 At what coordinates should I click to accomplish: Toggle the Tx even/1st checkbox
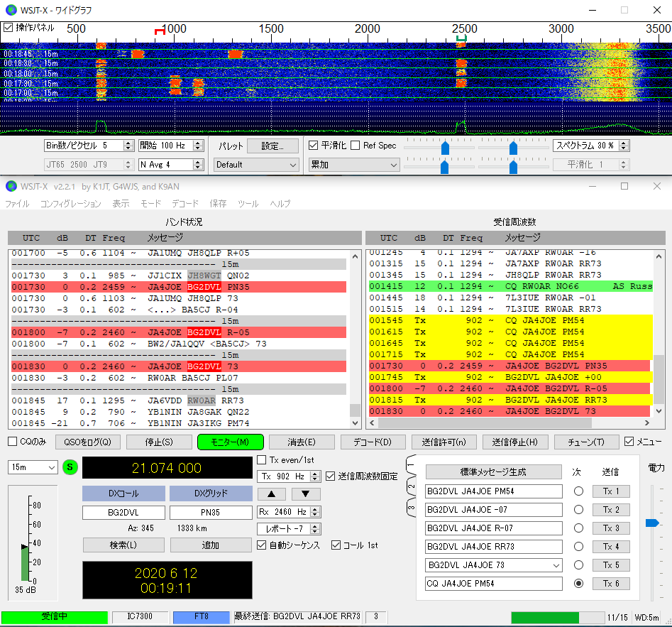point(261,459)
